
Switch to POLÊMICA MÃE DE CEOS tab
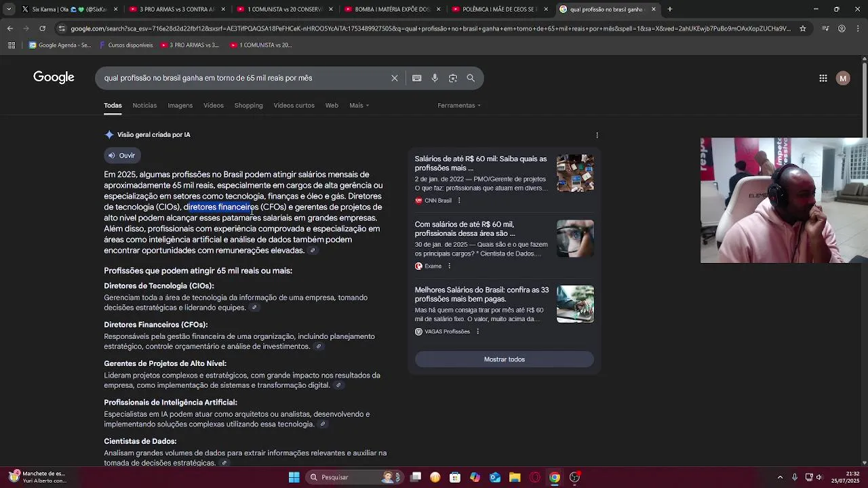(500, 9)
